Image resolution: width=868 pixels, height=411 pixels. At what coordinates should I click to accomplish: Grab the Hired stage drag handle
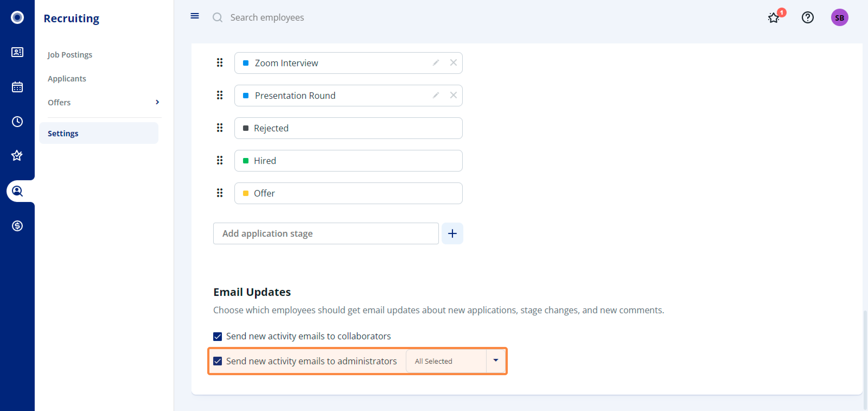click(x=220, y=160)
